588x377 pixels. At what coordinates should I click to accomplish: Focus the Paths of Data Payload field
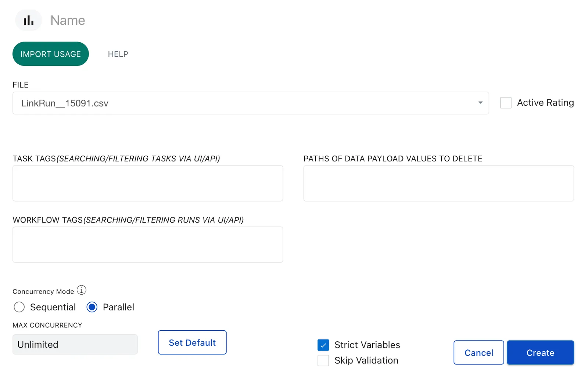439,183
